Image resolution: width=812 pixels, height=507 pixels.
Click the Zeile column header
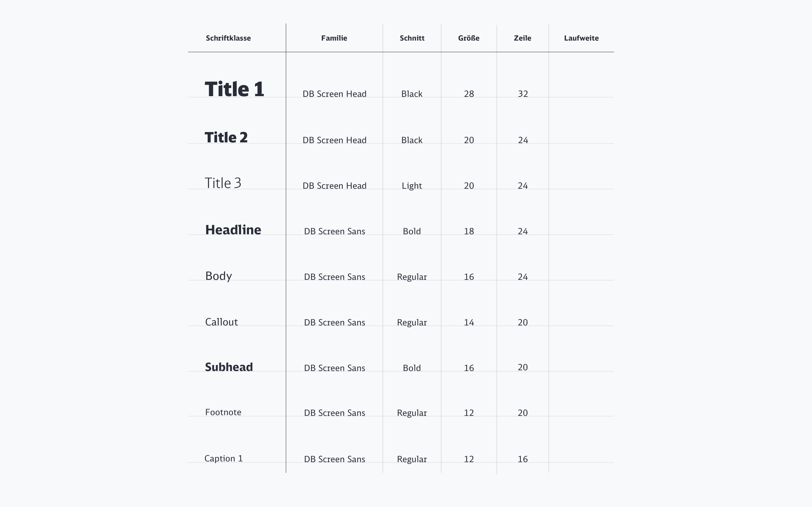522,38
